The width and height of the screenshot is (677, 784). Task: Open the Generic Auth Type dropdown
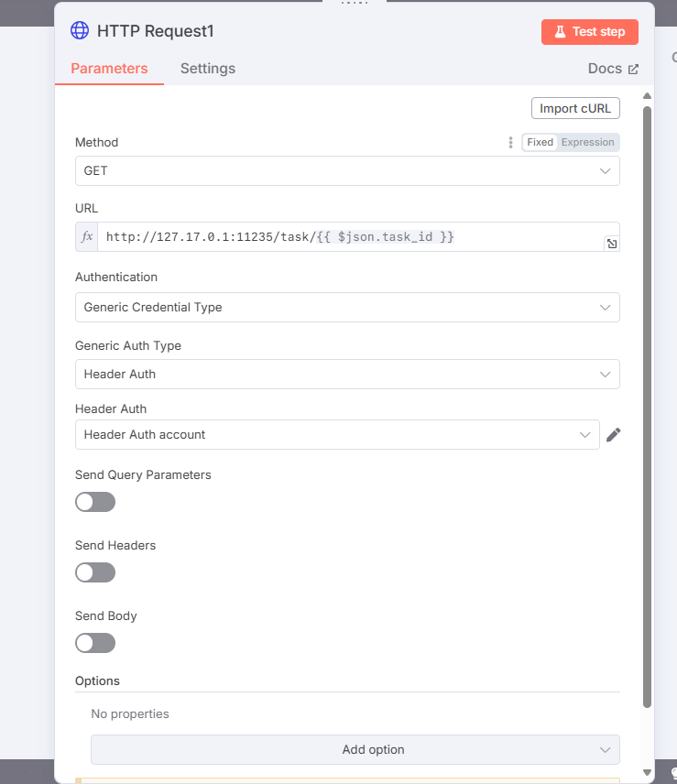347,375
